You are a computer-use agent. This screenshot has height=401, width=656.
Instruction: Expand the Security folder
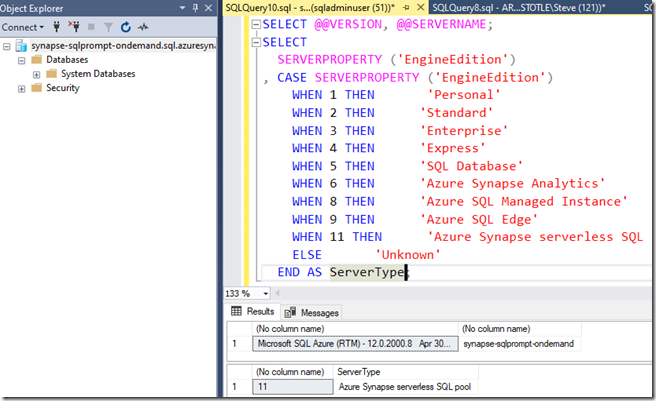[23, 88]
